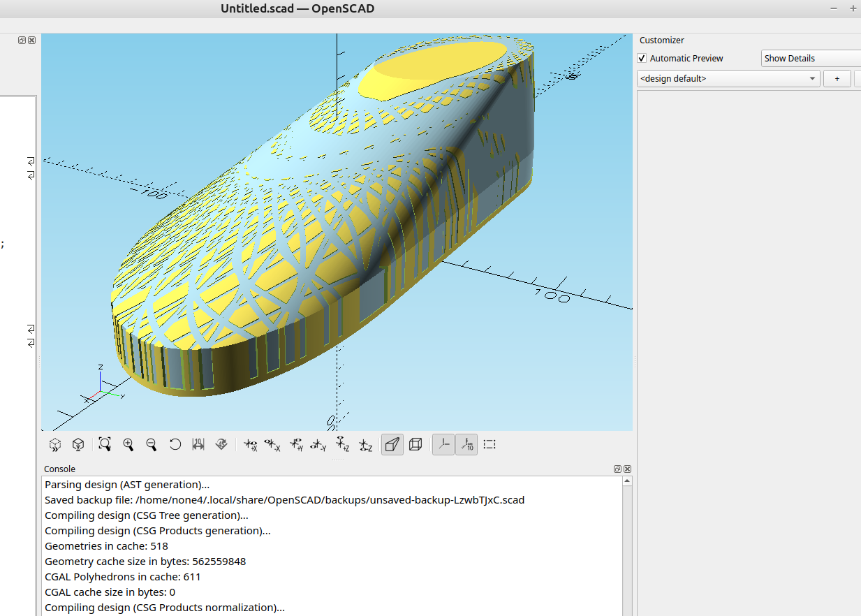
Task: Undock the editor panel
Action: [x=21, y=40]
